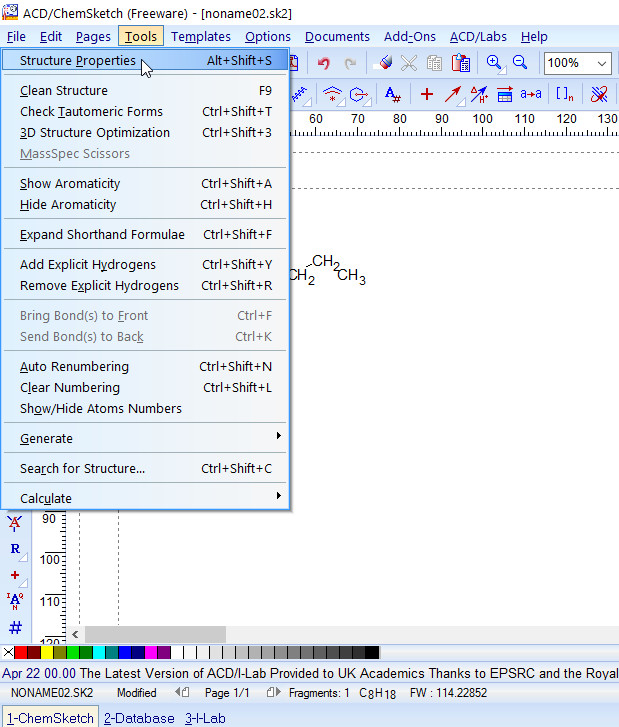Viewport: 619px width, 727px height.
Task: Choose Remove Explicit Hydrogens
Action: pos(145,286)
